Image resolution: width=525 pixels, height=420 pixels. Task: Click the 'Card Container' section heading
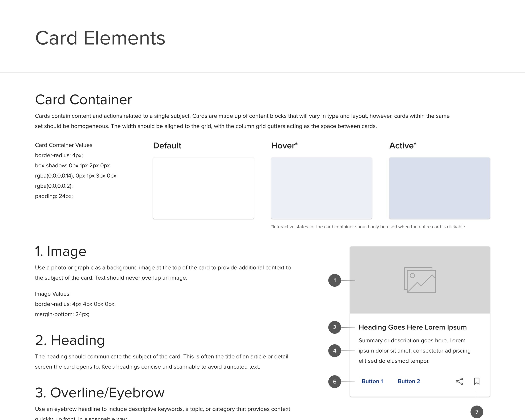84,100
